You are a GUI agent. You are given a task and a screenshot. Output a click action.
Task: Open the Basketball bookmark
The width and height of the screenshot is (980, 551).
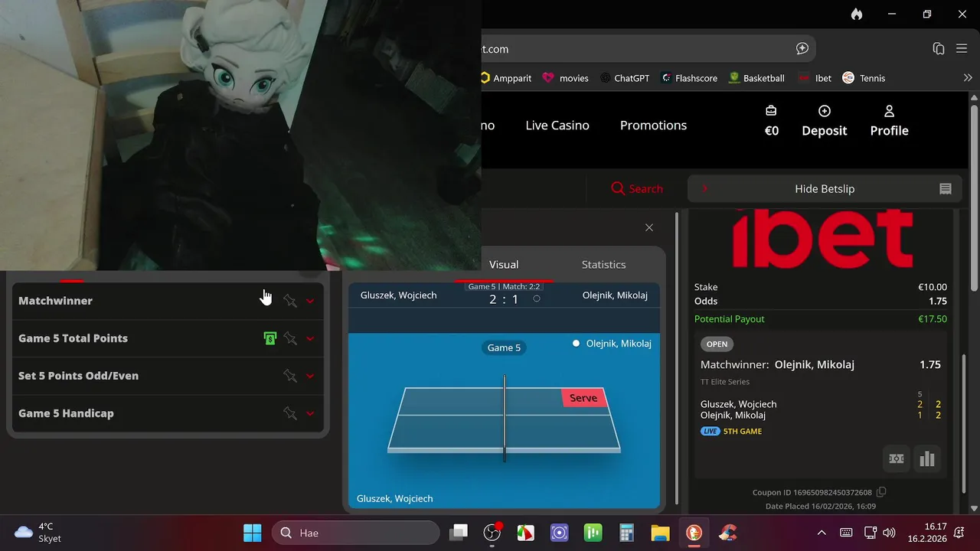756,78
